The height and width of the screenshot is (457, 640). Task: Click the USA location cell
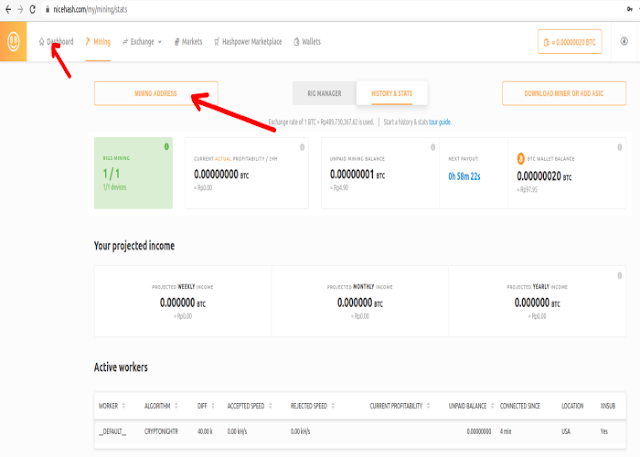coord(566,432)
